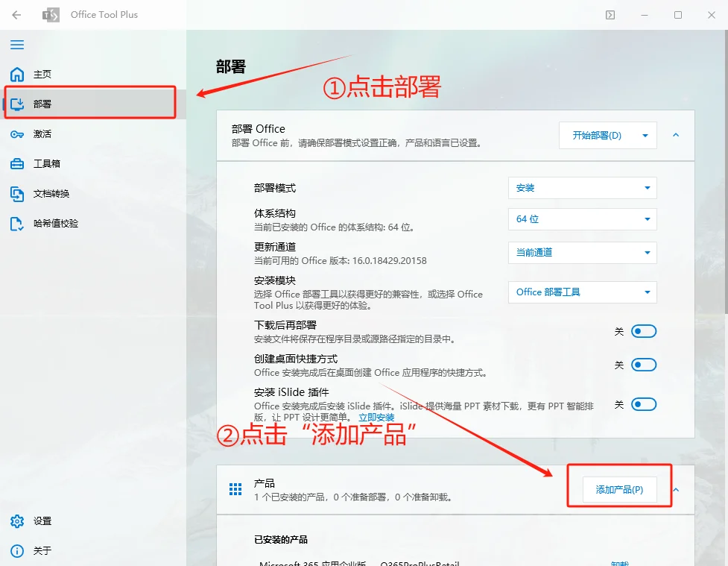
Task: Click the vertical scrollbar on the right
Action: (x=725, y=172)
